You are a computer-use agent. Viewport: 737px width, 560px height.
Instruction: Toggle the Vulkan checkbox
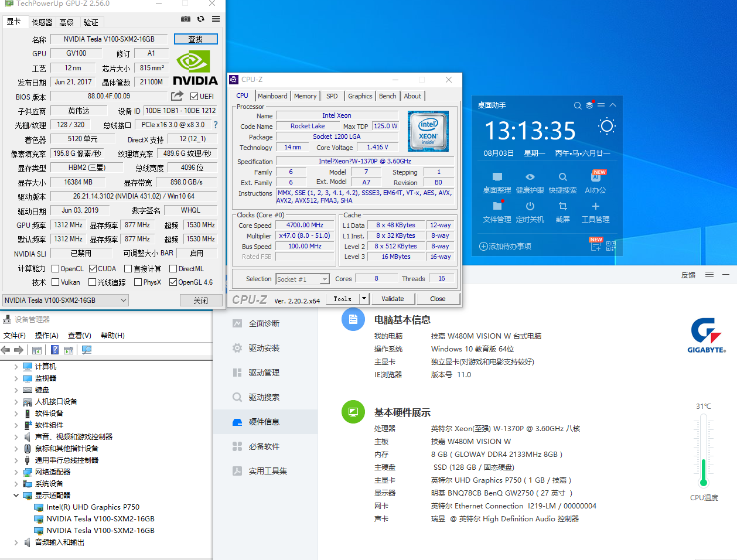56,282
